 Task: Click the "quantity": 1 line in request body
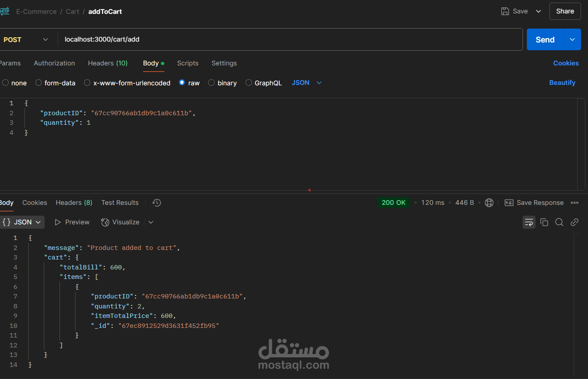pyautogui.click(x=65, y=123)
